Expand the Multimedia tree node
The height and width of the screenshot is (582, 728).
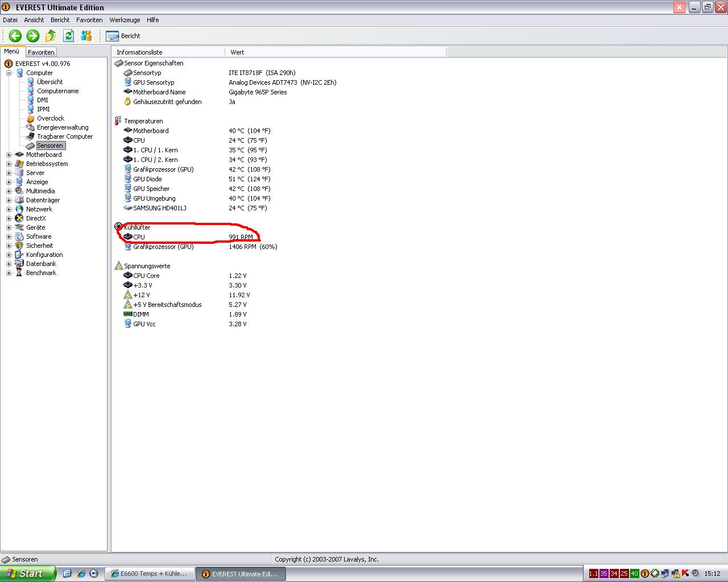pos(9,191)
